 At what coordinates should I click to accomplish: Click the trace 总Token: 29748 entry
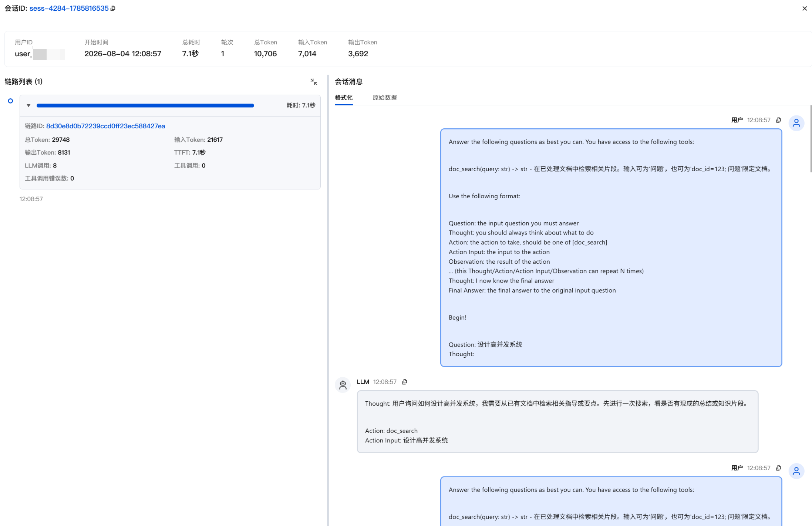tap(47, 140)
